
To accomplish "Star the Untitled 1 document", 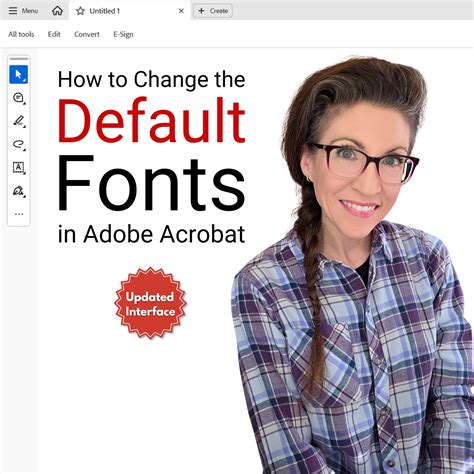I will [x=80, y=11].
